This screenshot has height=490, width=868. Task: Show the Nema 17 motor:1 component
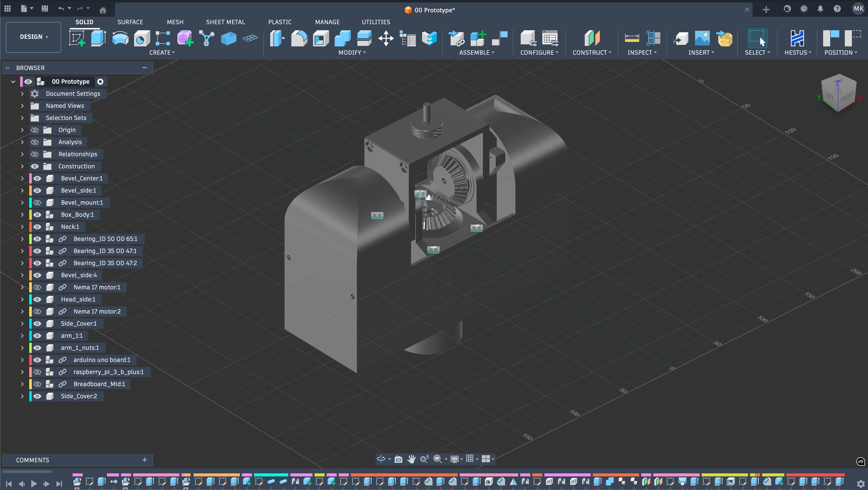37,287
